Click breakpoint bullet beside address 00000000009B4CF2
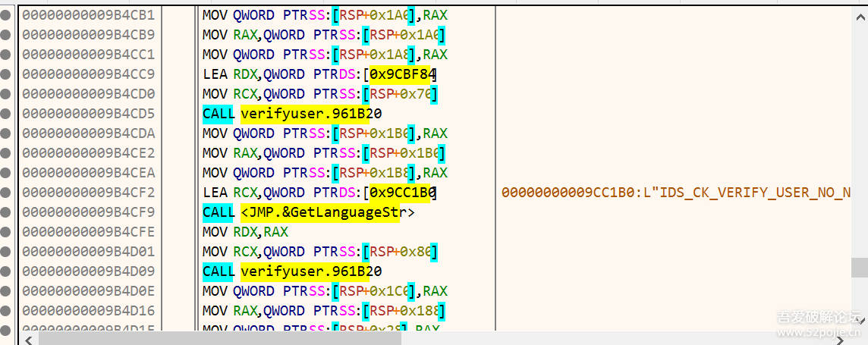This screenshot has width=868, height=345. pos(6,193)
